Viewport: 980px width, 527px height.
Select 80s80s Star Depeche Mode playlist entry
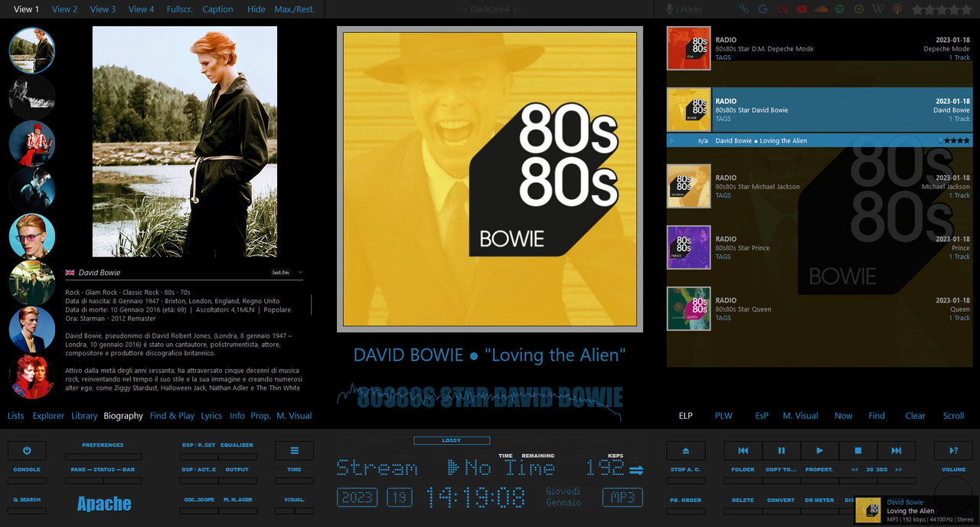[x=819, y=48]
